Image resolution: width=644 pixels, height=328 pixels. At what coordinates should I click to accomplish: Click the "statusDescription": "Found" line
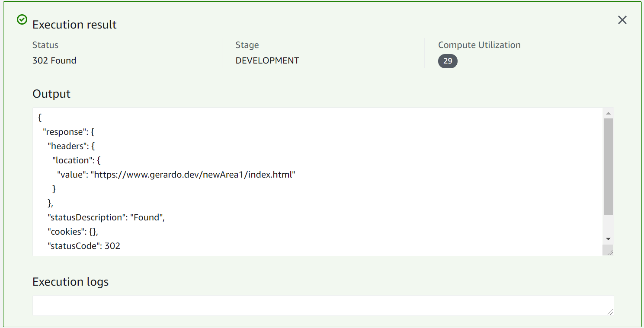tap(106, 217)
